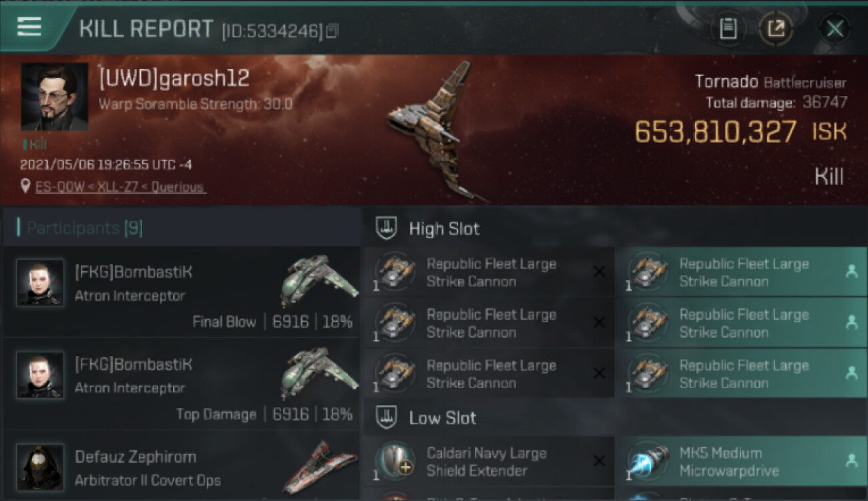Screen dimensions: 868x501
Task: Select the Participants [9] tab header
Action: coord(84,228)
